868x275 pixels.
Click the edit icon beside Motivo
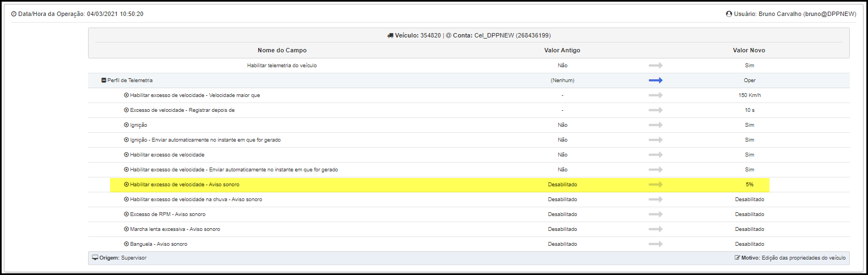pos(737,257)
